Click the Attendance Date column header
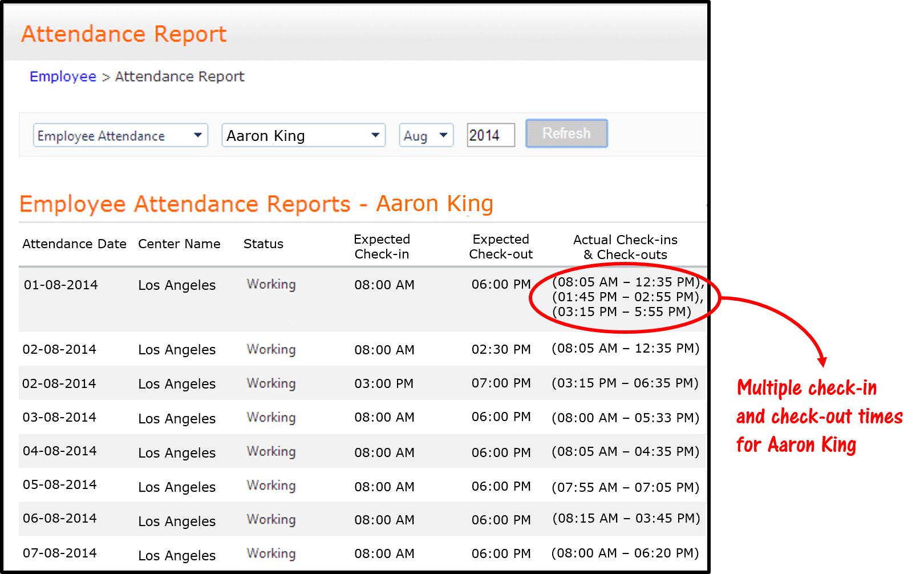Screen dimensions: 924x574 coord(74,244)
